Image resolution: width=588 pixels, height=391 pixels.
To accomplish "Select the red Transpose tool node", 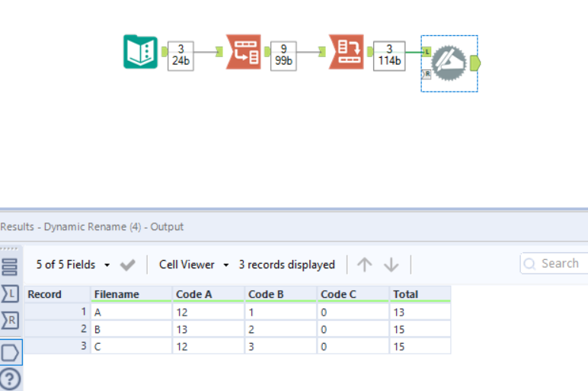I will (x=243, y=52).
